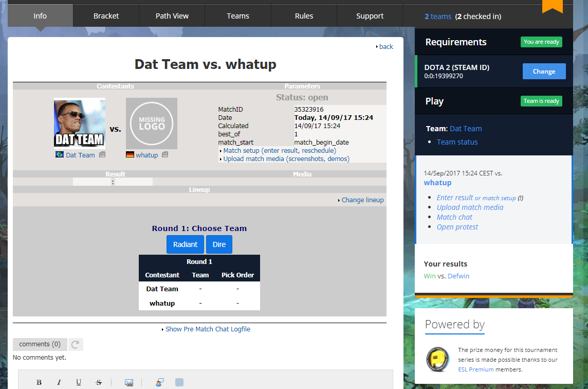
Task: Click the No comments yet text
Action: [40, 358]
